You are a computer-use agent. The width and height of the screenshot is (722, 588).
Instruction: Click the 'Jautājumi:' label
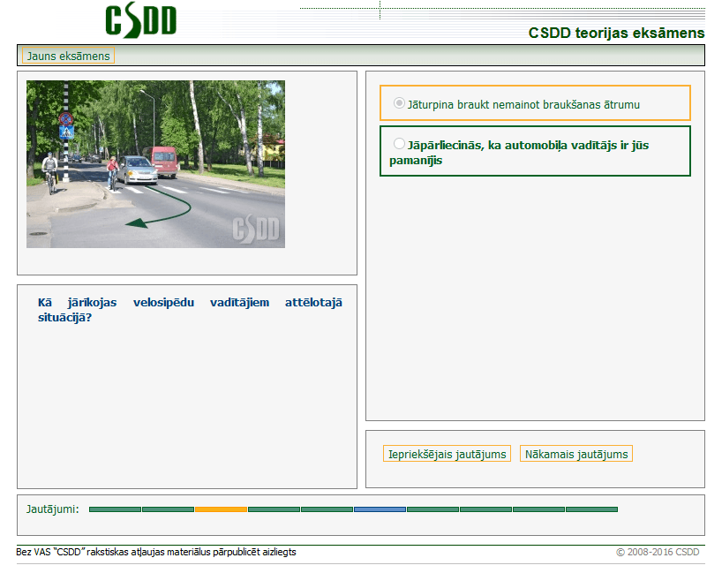point(52,509)
